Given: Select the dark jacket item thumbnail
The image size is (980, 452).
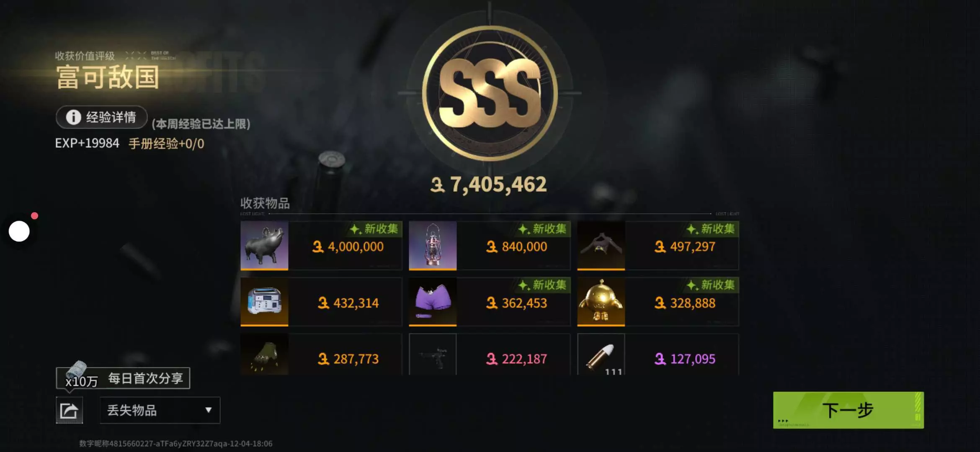Looking at the screenshot, I should coord(601,246).
